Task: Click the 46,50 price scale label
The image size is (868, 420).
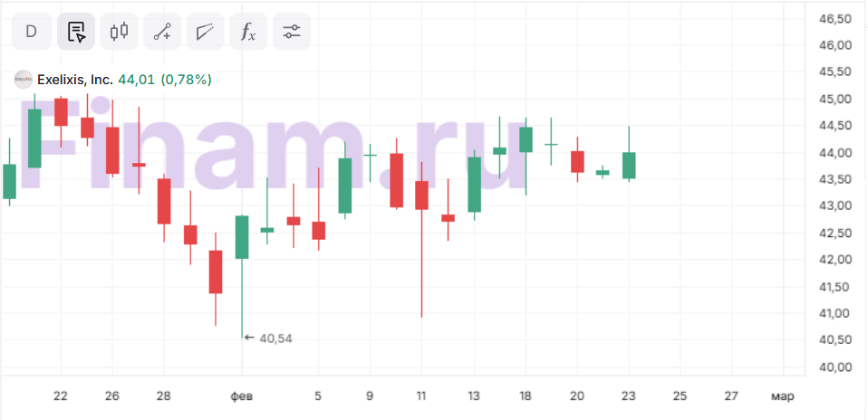Action: tap(834, 18)
